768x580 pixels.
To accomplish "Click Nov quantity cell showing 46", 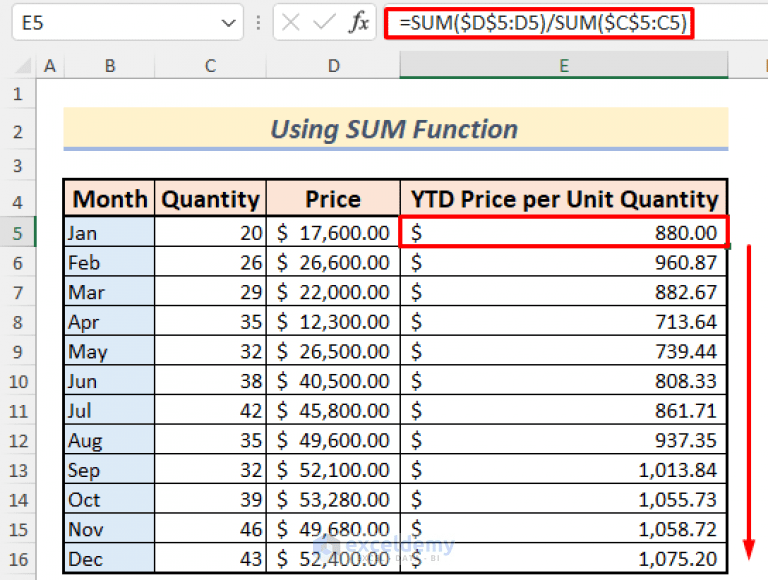I will tap(211, 529).
